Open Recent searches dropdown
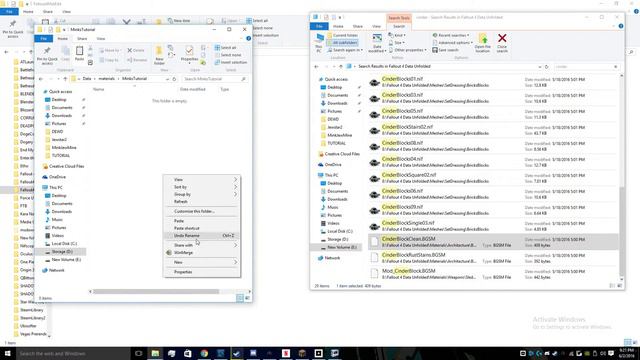Image resolution: width=640 pixels, height=360 pixels. point(451,36)
